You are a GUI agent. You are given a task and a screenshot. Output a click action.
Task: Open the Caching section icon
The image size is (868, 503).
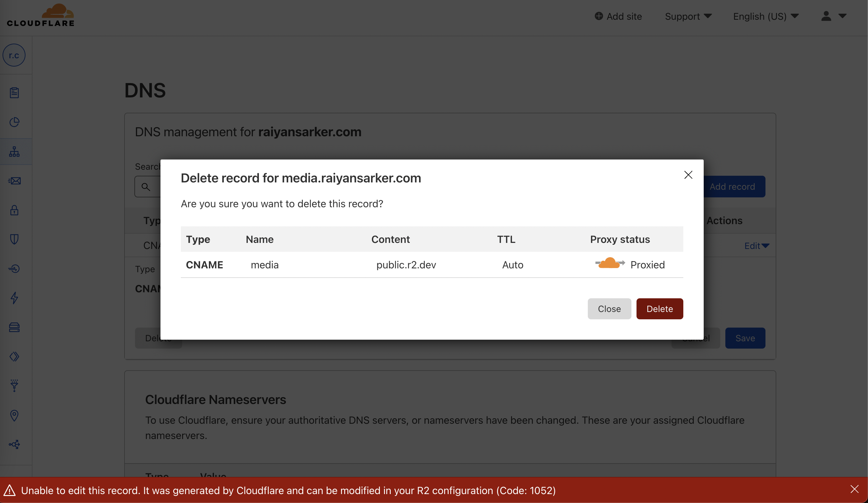pyautogui.click(x=14, y=327)
